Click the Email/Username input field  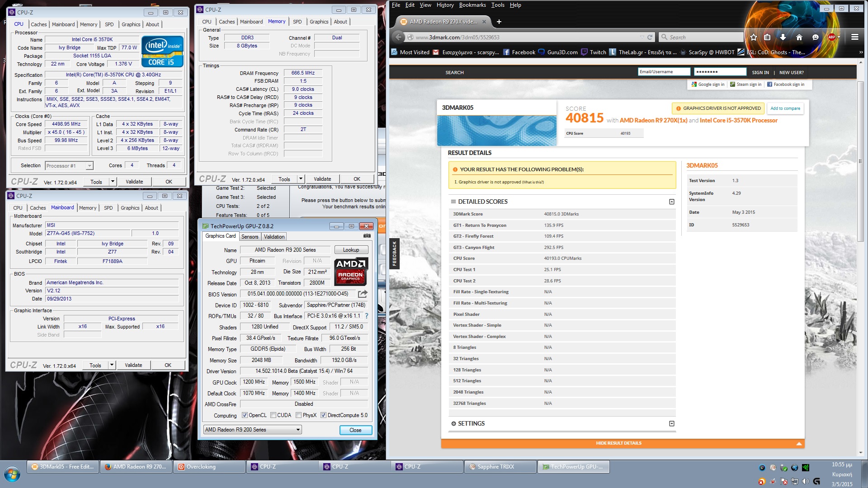(x=664, y=71)
